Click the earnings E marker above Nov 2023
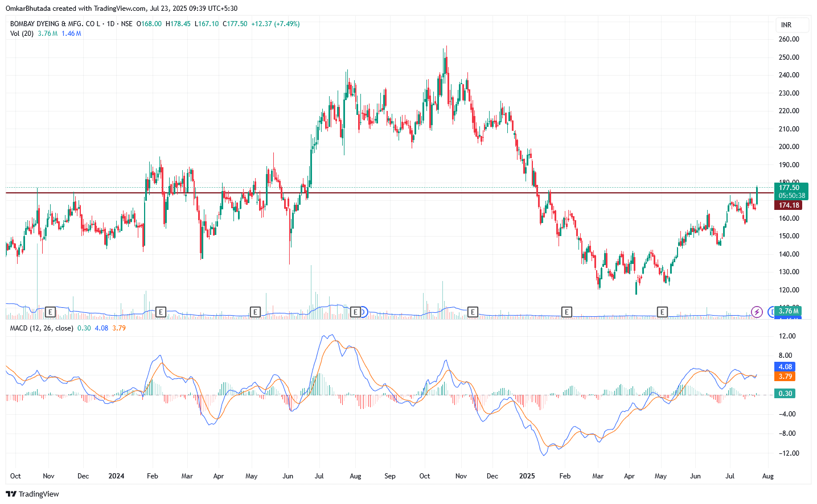 pyautogui.click(x=51, y=312)
